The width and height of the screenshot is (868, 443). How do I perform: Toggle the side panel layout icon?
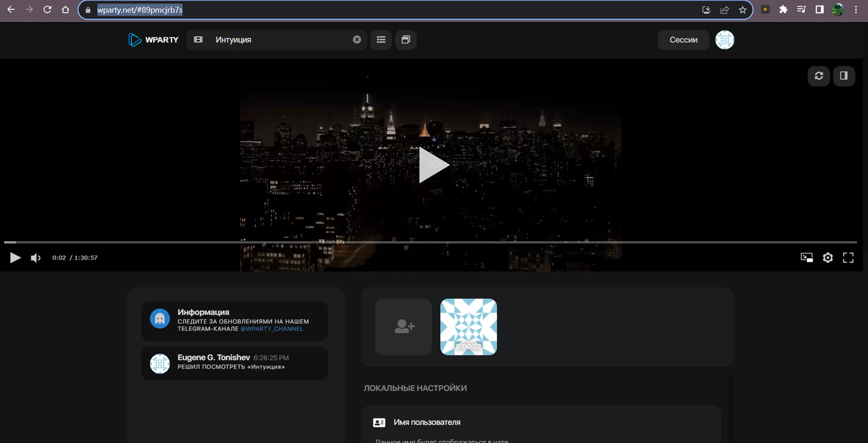844,76
